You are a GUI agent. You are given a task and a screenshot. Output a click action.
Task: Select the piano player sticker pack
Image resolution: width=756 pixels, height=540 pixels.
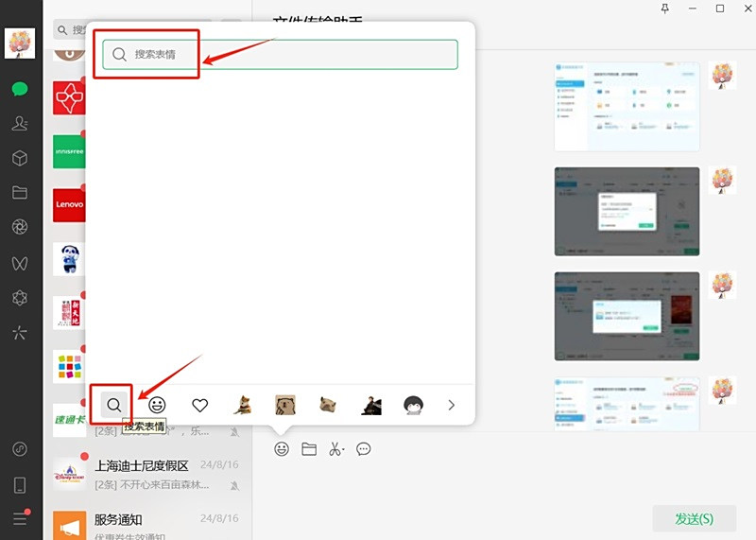click(x=370, y=405)
